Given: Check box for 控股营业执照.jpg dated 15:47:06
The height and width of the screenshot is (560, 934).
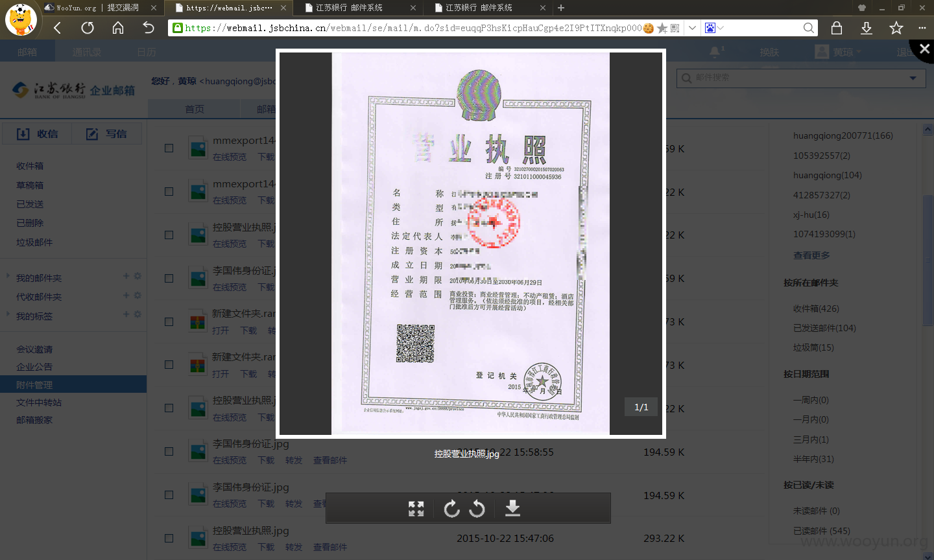Looking at the screenshot, I should [169, 538].
